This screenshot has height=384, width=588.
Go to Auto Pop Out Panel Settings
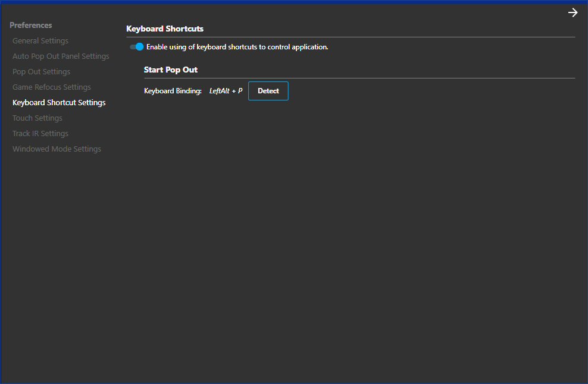61,56
